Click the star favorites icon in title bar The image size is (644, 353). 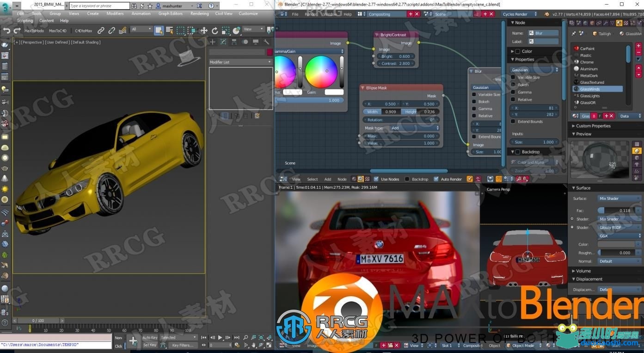click(150, 6)
